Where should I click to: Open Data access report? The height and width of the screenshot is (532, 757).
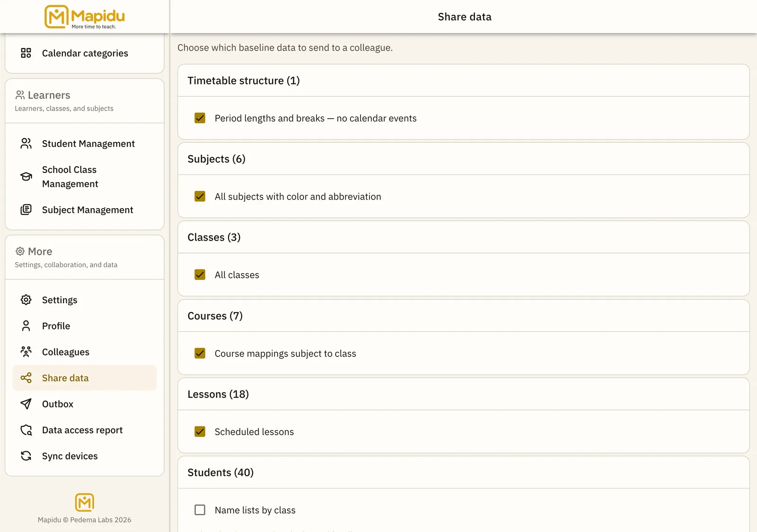(85, 430)
